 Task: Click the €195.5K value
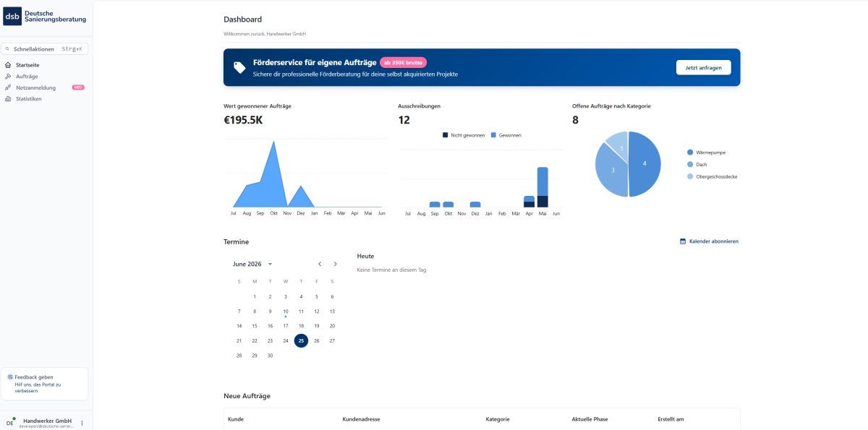243,120
